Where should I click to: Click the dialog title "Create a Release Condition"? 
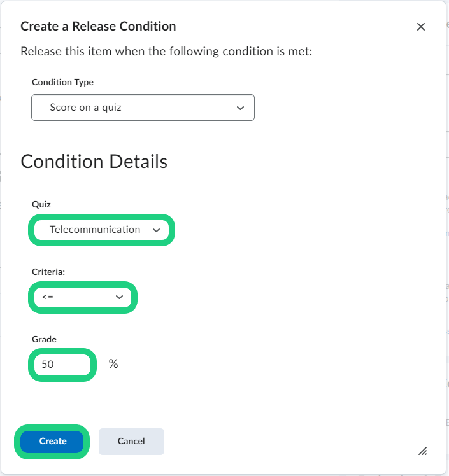coord(98,26)
